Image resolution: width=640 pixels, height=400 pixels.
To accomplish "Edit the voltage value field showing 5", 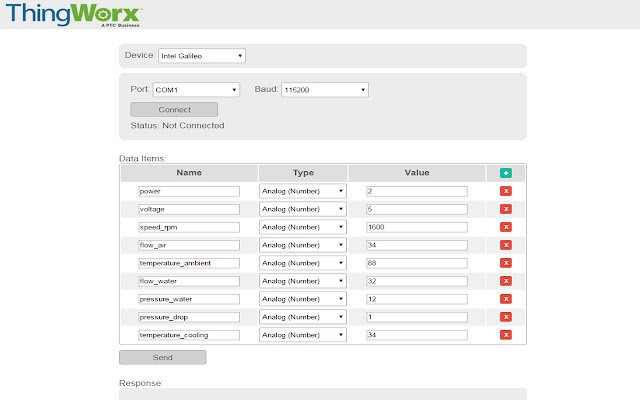I will click(x=417, y=209).
